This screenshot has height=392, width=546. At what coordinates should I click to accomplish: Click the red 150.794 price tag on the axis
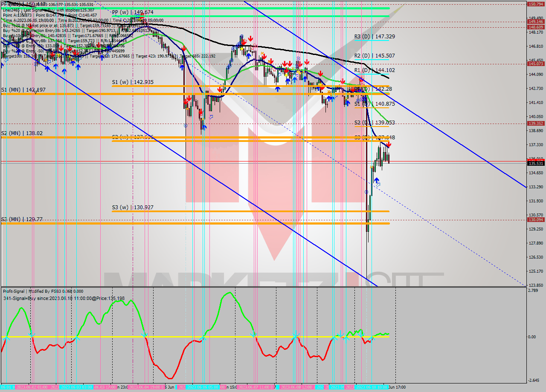536,4
